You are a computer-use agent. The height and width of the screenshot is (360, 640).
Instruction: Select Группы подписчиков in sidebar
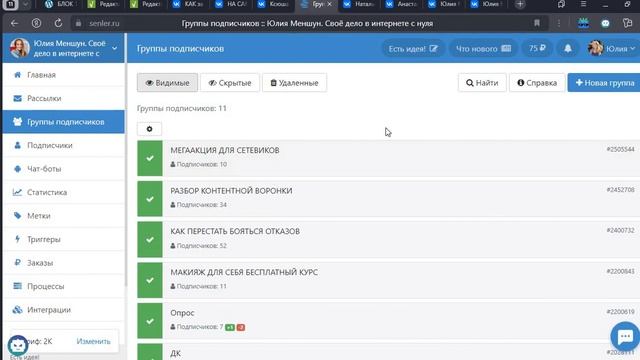(x=63, y=122)
